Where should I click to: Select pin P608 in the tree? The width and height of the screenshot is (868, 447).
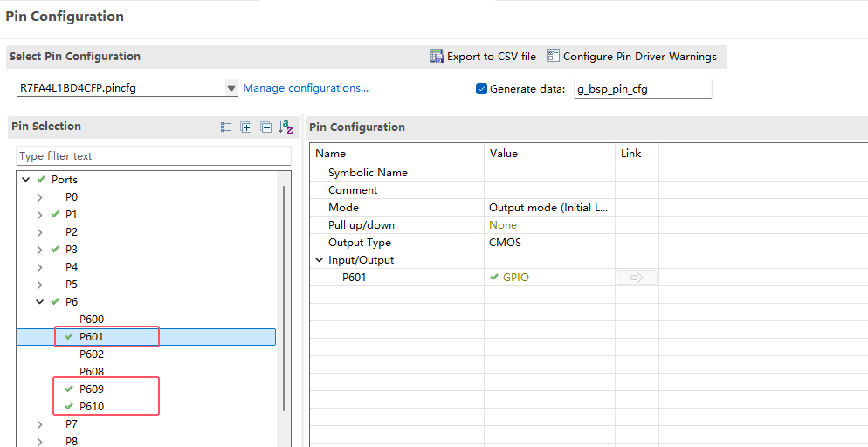tap(92, 372)
